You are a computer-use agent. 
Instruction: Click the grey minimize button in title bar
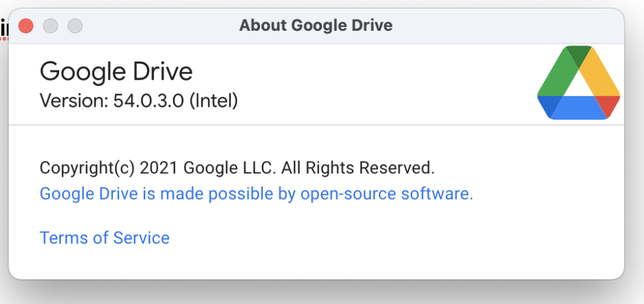coord(50,26)
